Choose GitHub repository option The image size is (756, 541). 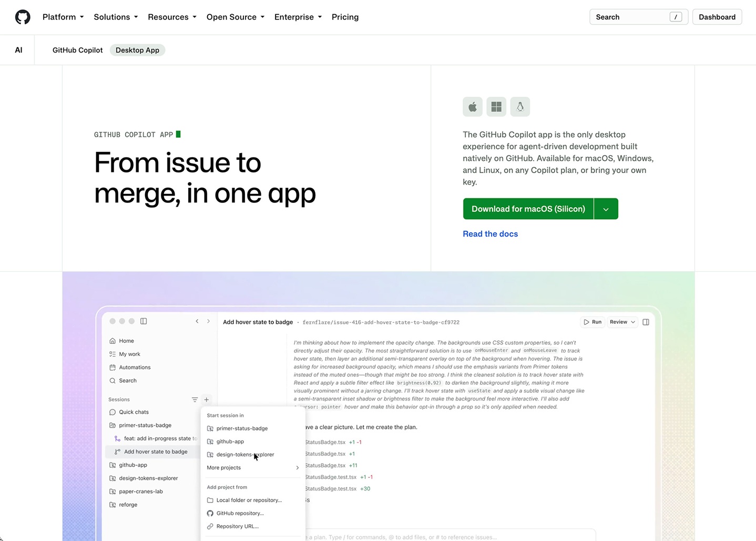236,513
